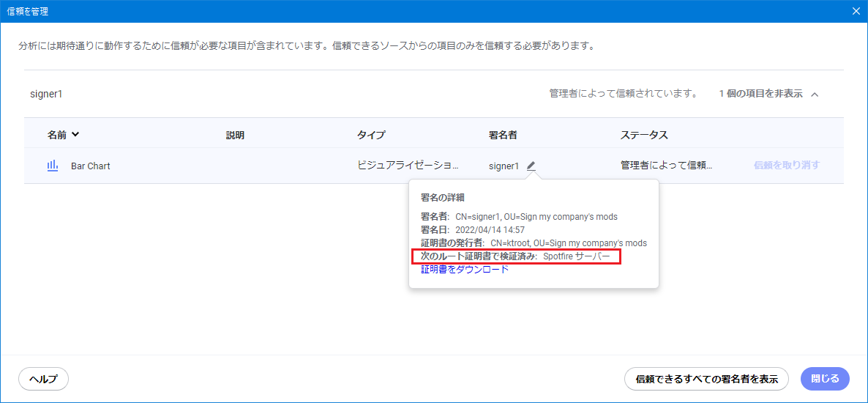Sort by 名前 column arrow
868x403 pixels.
[76, 134]
